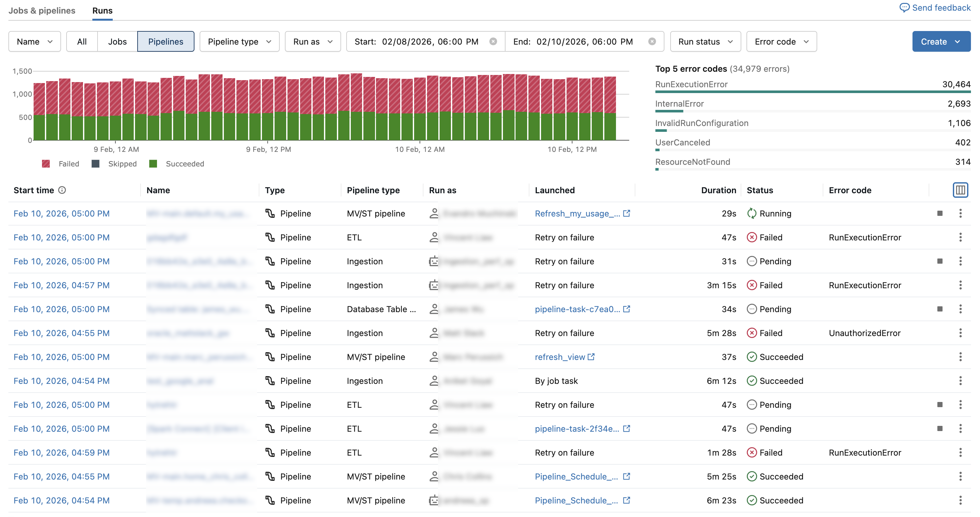Stop the running Refresh_my_usage pipeline run

click(x=940, y=214)
